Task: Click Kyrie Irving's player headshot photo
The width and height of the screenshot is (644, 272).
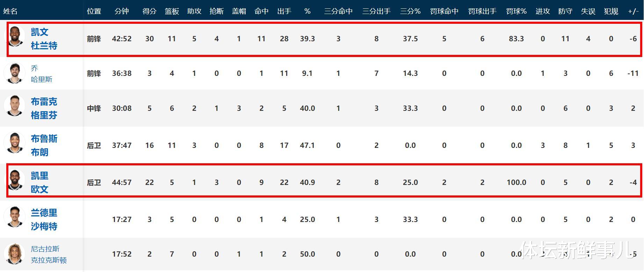Action: [x=15, y=180]
